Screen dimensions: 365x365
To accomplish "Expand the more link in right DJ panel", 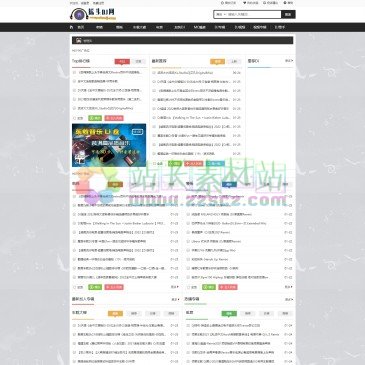I will tap(289, 61).
